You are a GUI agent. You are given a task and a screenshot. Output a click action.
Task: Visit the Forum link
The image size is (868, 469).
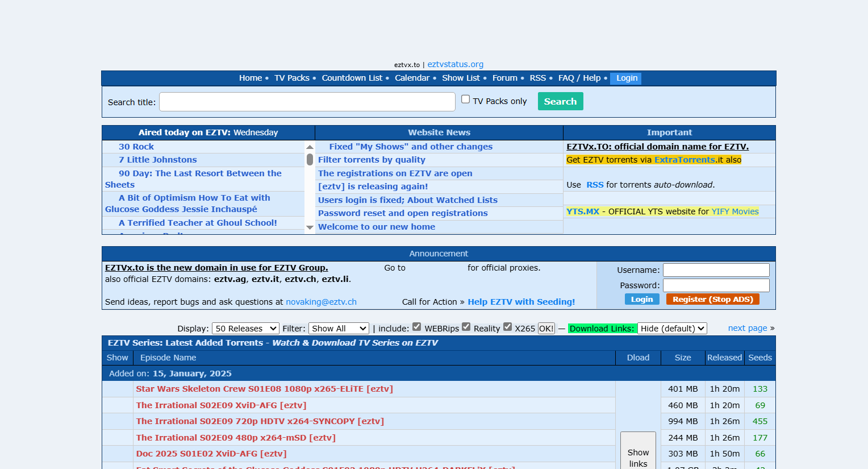[x=505, y=78]
